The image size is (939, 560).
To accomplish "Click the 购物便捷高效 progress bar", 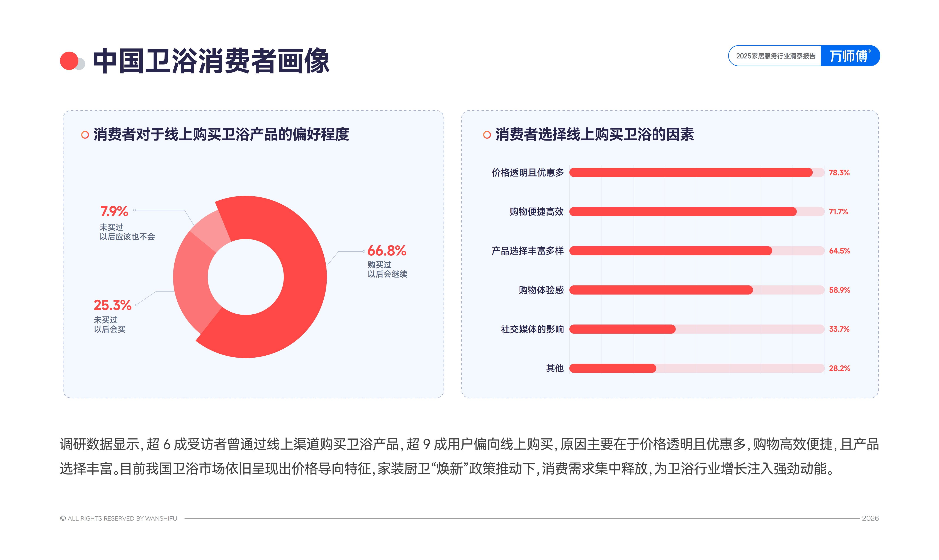I will [696, 212].
